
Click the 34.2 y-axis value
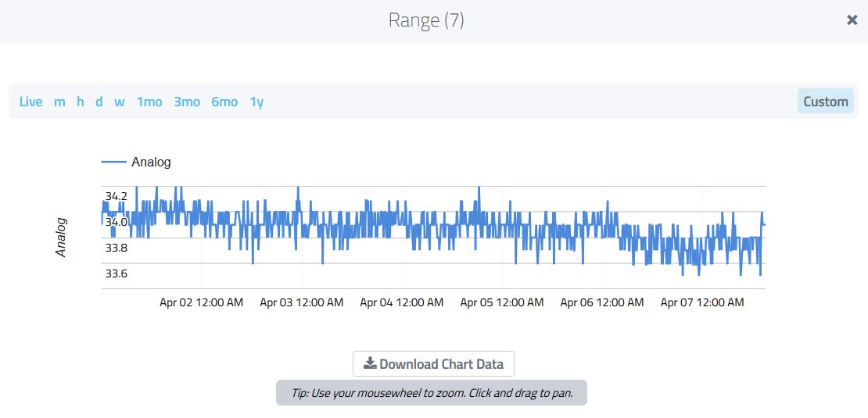coord(117,196)
